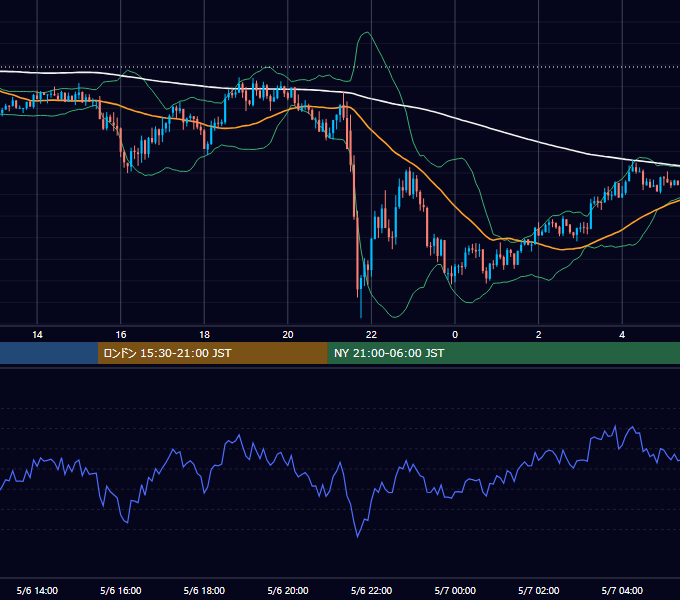
Task: Click the 5/6 14:00 date label
Action: (37, 591)
